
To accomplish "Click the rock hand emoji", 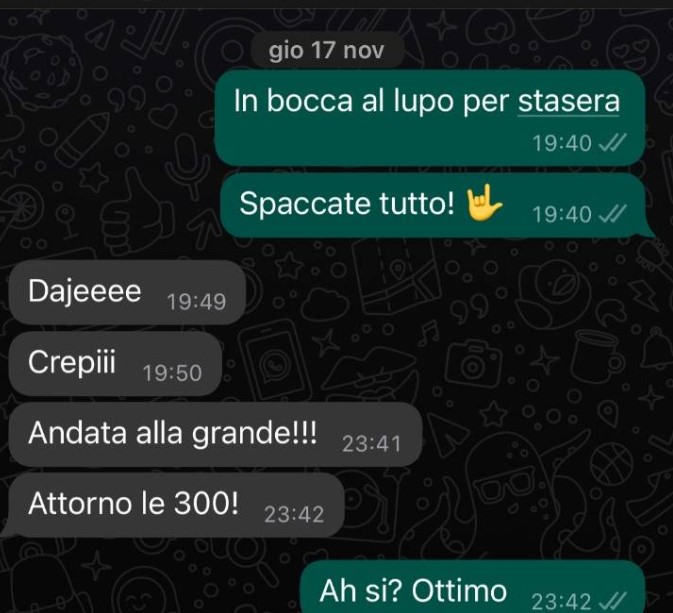I will (484, 203).
